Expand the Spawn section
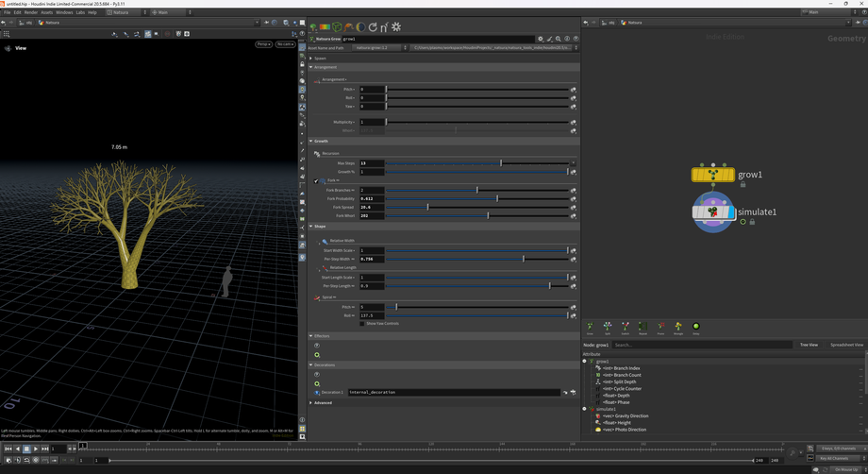 click(320, 58)
